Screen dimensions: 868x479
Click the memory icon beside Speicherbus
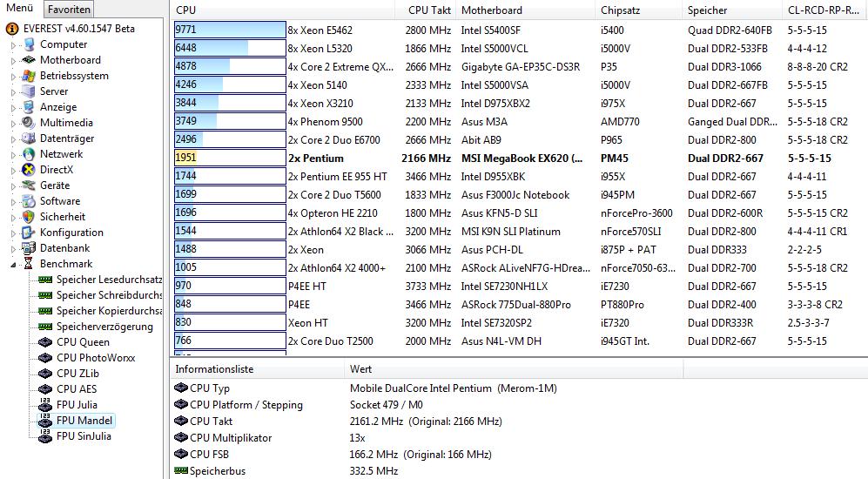[x=181, y=471]
